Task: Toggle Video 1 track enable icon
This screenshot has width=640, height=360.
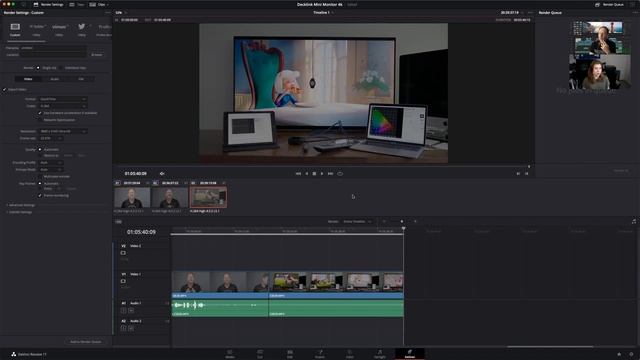Action: 123,281
